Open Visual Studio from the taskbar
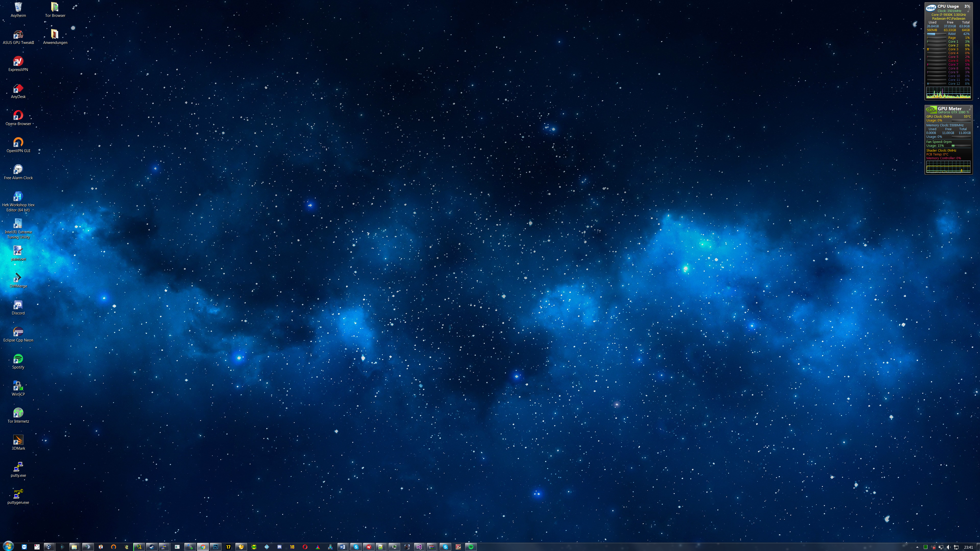Image resolution: width=980 pixels, height=551 pixels. (419, 547)
